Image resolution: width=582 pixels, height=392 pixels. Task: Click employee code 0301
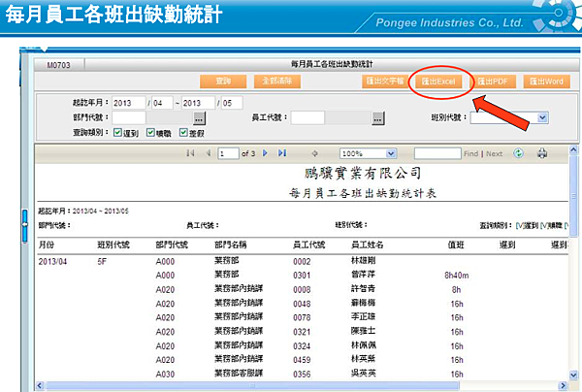(x=302, y=276)
